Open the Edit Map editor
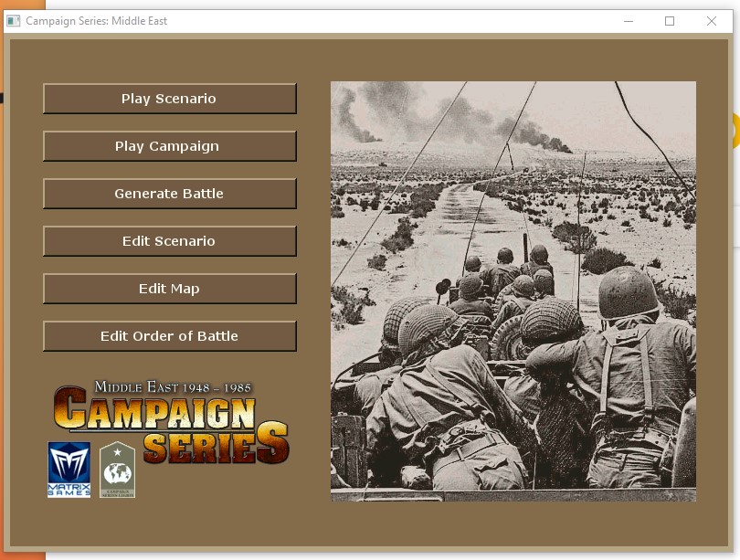Viewport: 740px width, 560px height. click(x=169, y=289)
